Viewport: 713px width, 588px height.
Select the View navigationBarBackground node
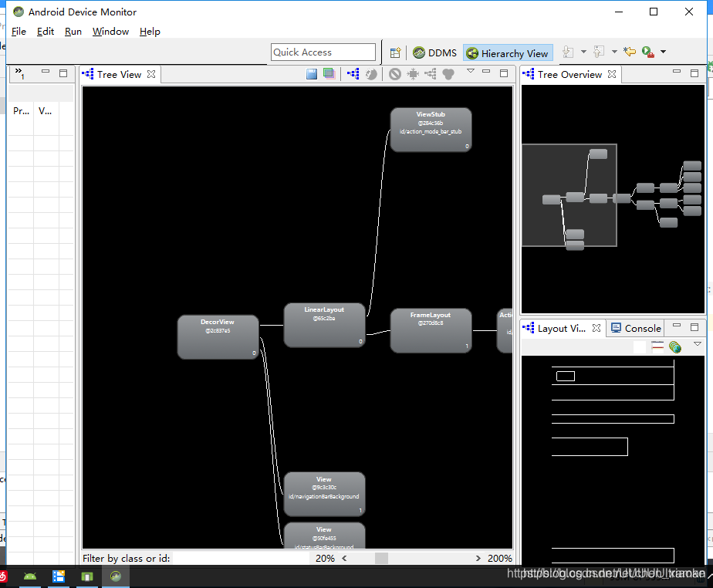pos(324,495)
